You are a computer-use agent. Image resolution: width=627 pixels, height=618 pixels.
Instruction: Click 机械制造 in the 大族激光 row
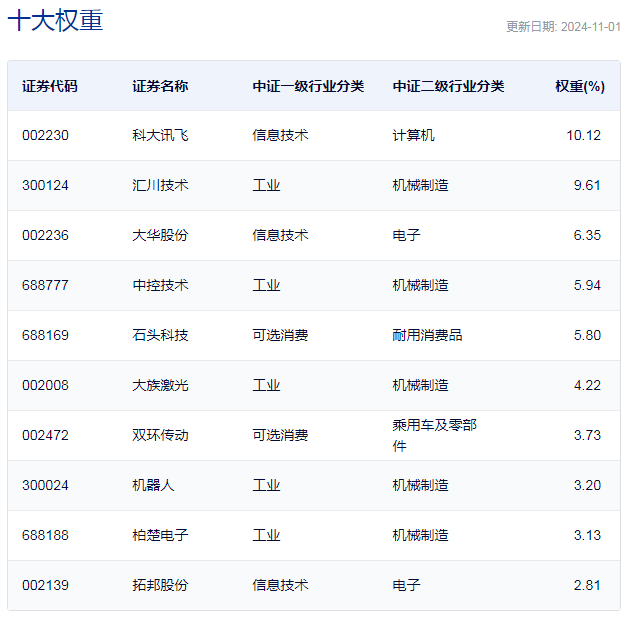point(420,385)
